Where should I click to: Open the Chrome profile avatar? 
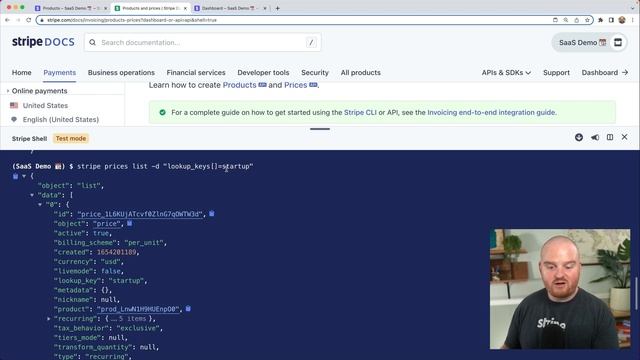pyautogui.click(x=622, y=20)
